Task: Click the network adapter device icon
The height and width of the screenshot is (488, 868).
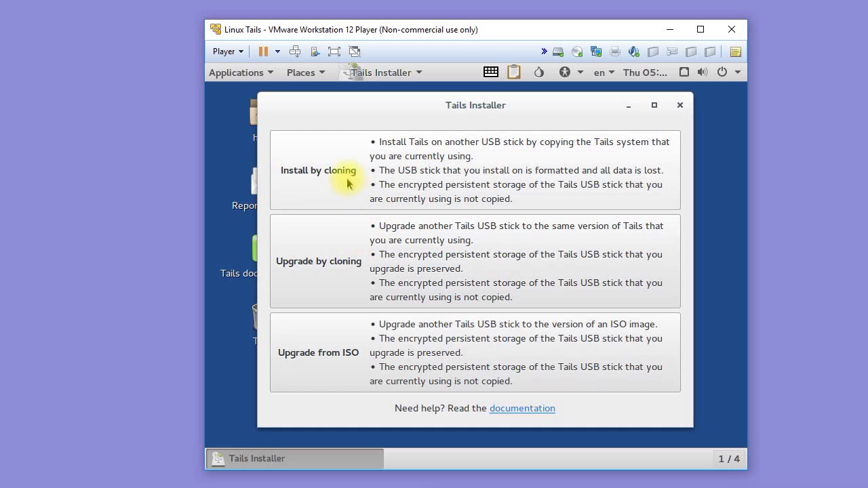Action: 596,52
